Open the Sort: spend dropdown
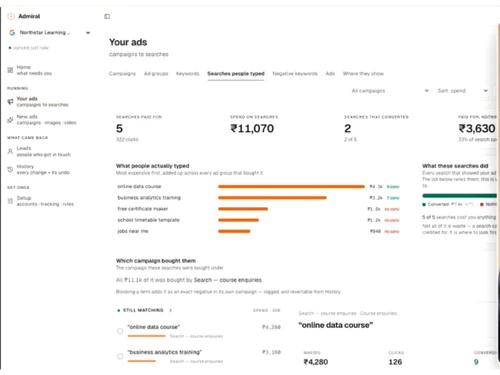Viewport: 500px width, 375px height. click(x=462, y=91)
